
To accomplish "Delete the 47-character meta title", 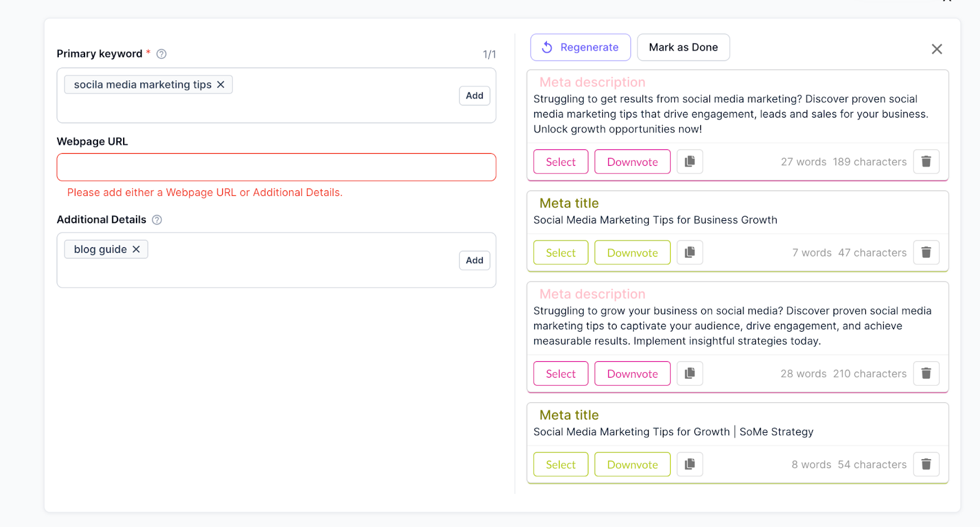I will (926, 252).
